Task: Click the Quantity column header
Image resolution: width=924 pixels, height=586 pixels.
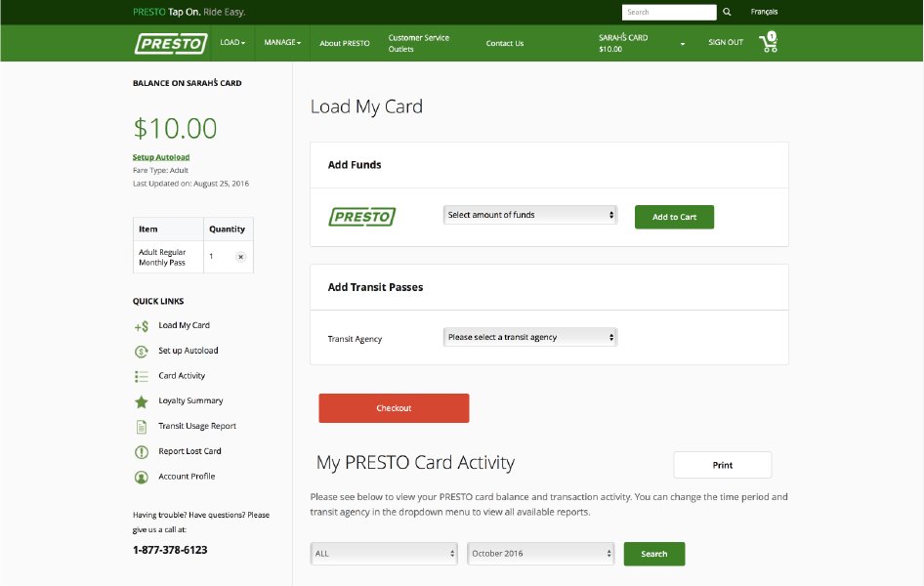Action: pos(227,230)
